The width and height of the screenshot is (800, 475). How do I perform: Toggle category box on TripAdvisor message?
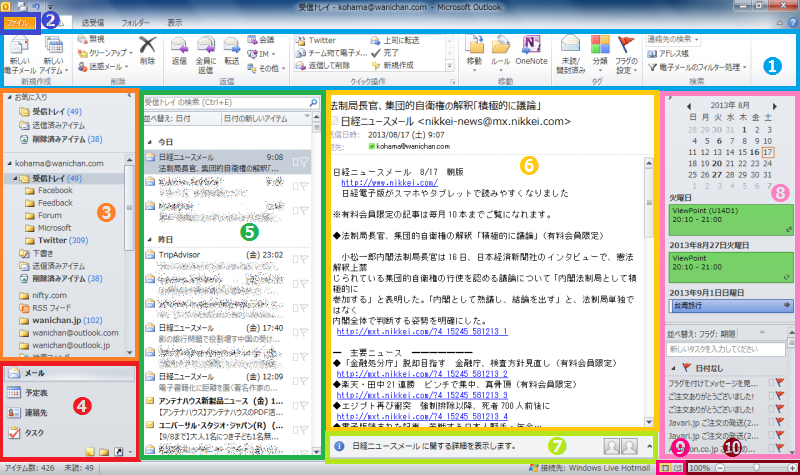[295, 259]
